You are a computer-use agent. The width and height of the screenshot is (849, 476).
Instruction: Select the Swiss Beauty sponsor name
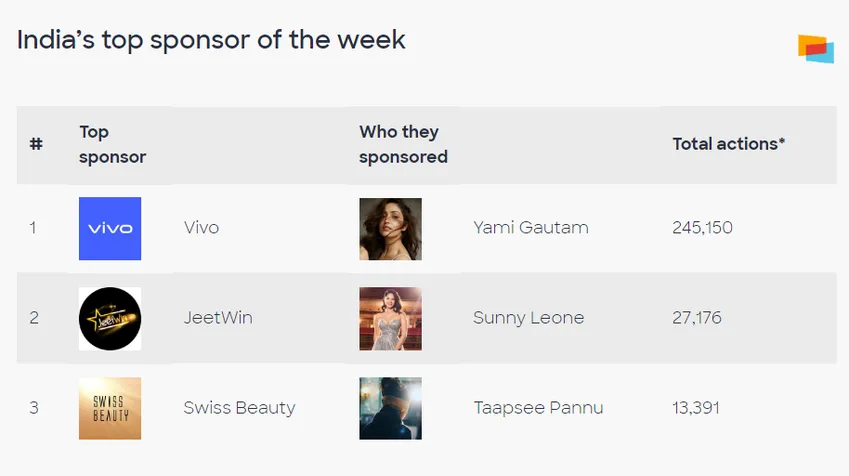coord(239,408)
